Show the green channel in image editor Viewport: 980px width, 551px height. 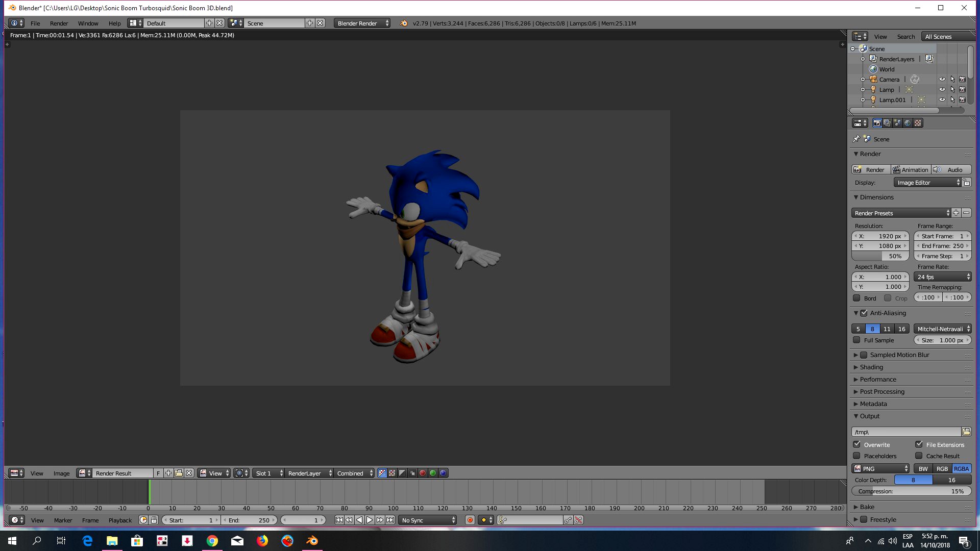[433, 473]
